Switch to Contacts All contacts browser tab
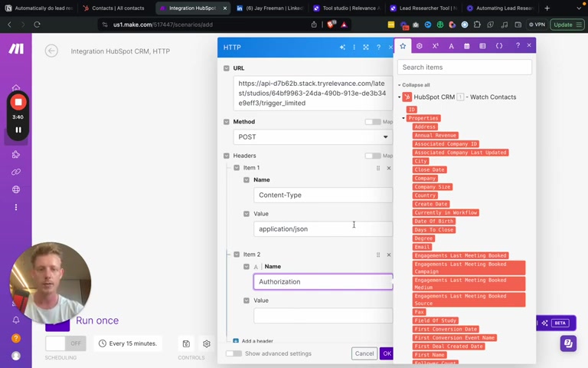 [115, 8]
